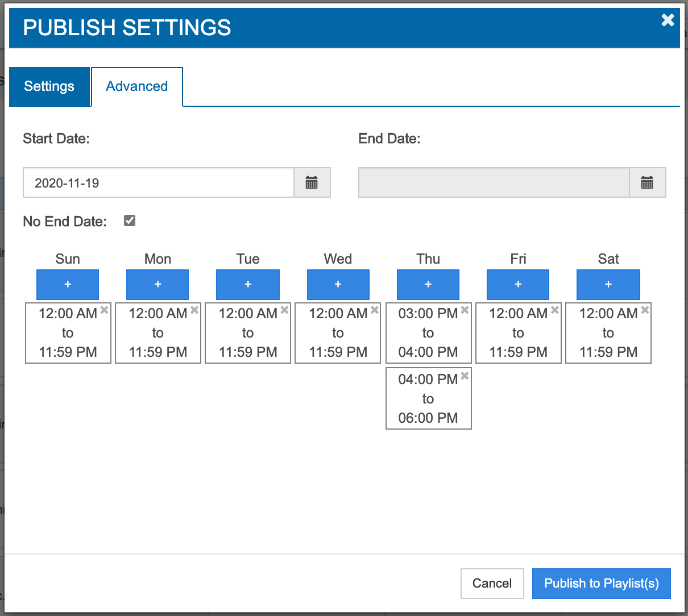Screen dimensions: 688x616
Task: Add a time slot for Sunday
Action: 68,284
